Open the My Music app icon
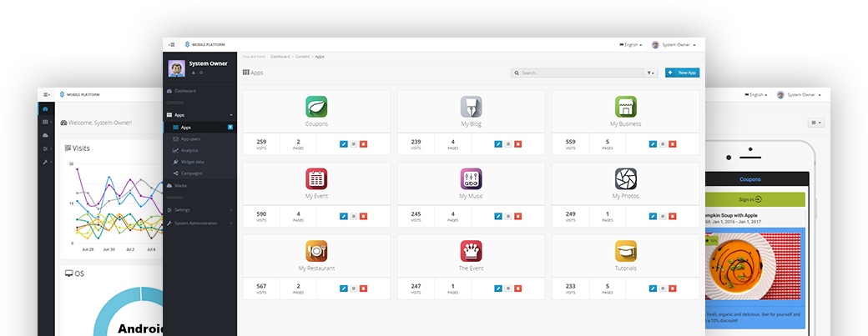The image size is (868, 336). click(471, 178)
